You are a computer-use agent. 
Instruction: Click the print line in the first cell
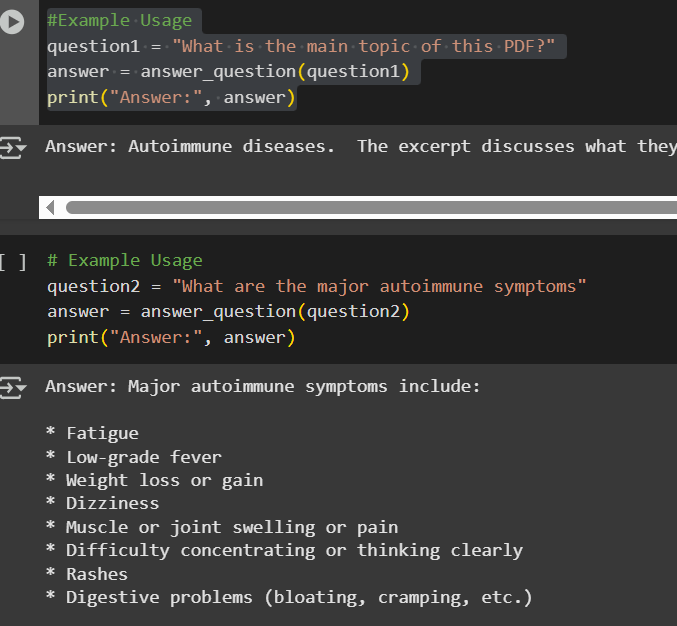point(171,98)
